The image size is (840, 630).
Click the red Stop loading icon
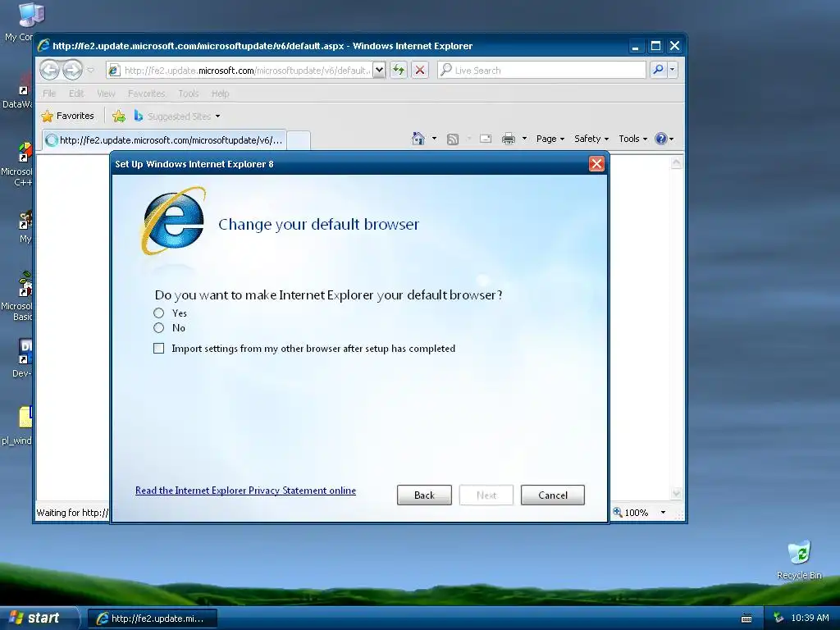420,71
